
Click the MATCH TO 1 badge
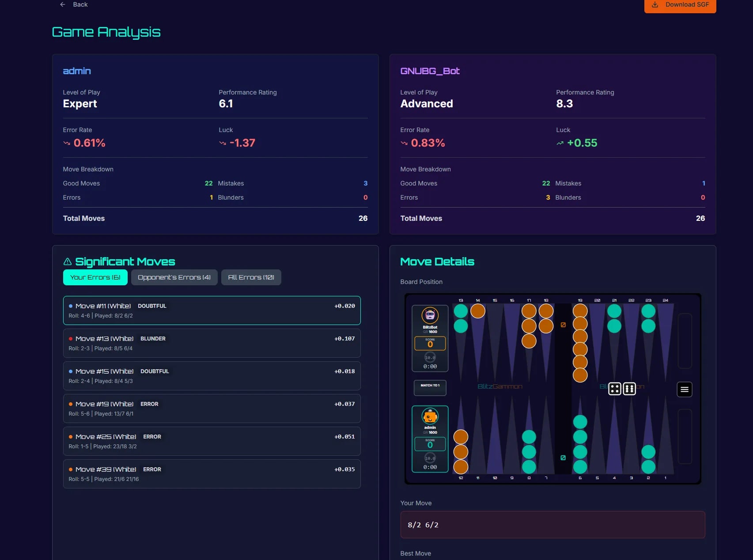(430, 388)
